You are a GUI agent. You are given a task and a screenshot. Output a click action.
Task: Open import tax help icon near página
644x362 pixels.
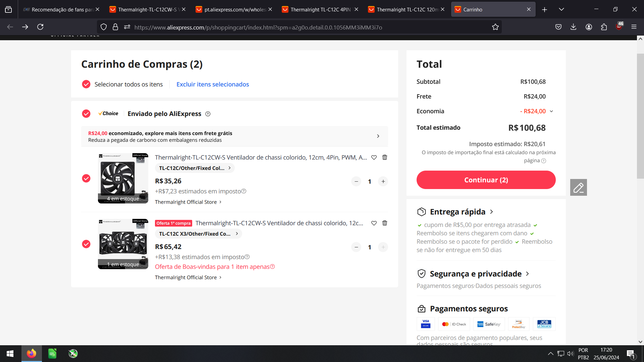544,161
